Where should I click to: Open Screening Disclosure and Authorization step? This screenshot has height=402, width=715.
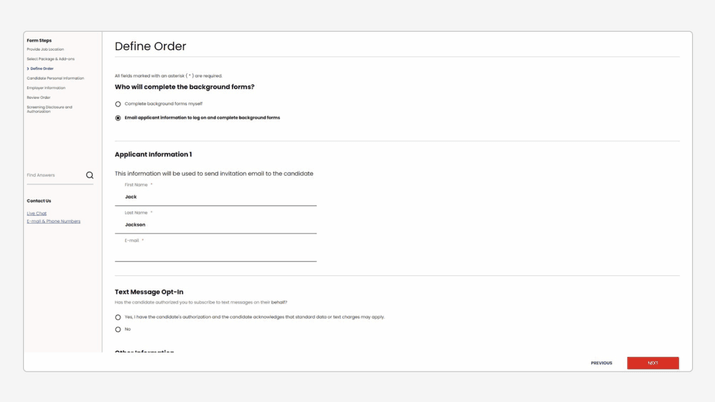click(49, 109)
